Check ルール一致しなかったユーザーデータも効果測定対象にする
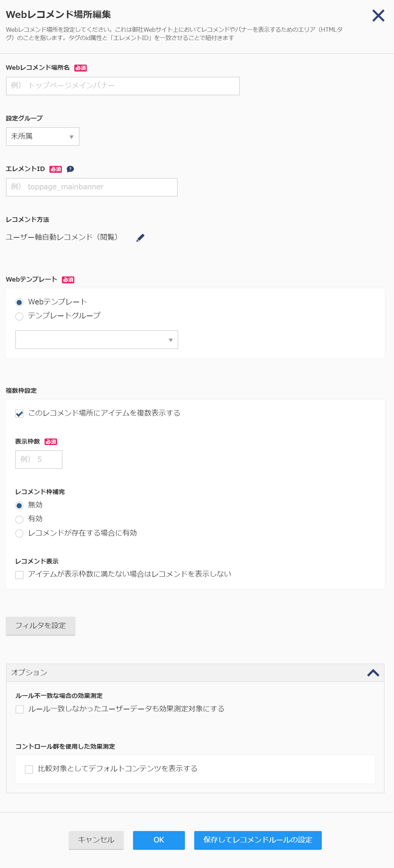Image resolution: width=394 pixels, height=868 pixels. pos(20,709)
